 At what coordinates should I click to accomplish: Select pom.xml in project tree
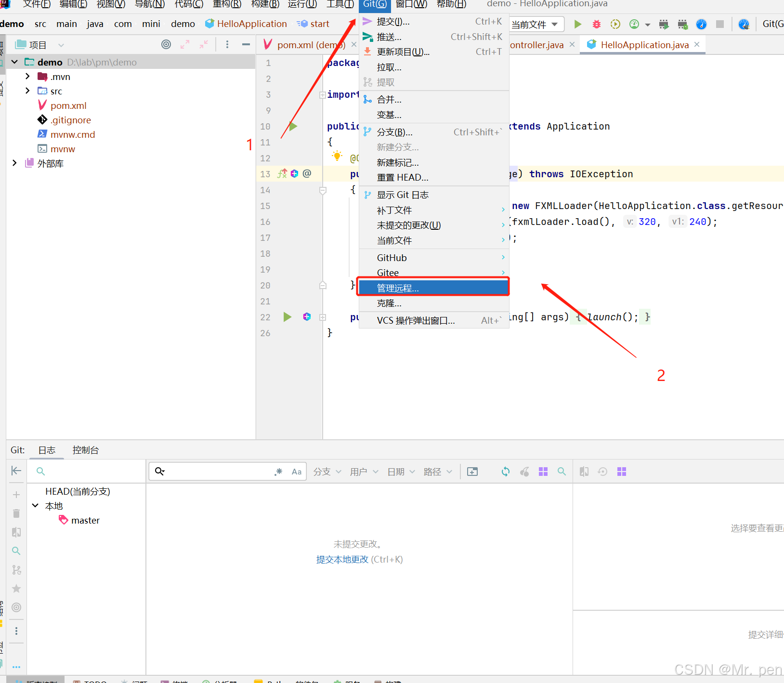click(x=68, y=105)
